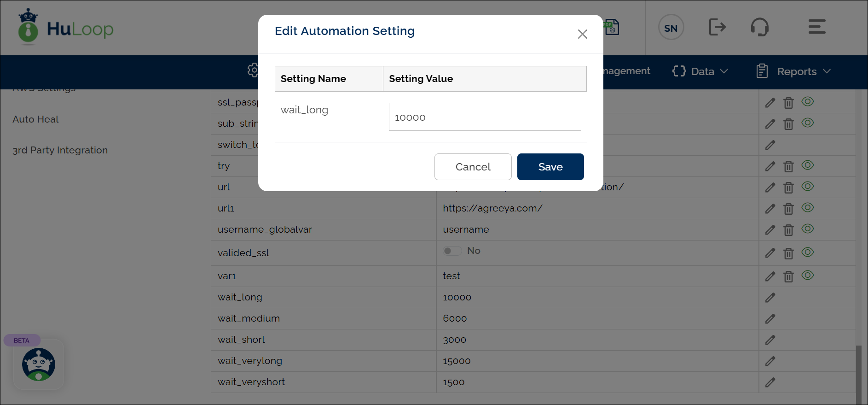Click pencil edit icon for wait_medium row

tap(770, 319)
